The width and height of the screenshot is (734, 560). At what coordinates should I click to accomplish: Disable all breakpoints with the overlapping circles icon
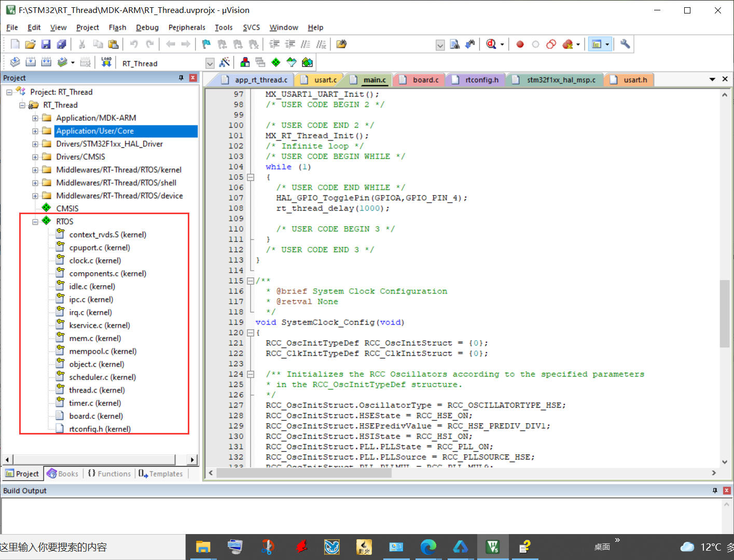(x=551, y=45)
